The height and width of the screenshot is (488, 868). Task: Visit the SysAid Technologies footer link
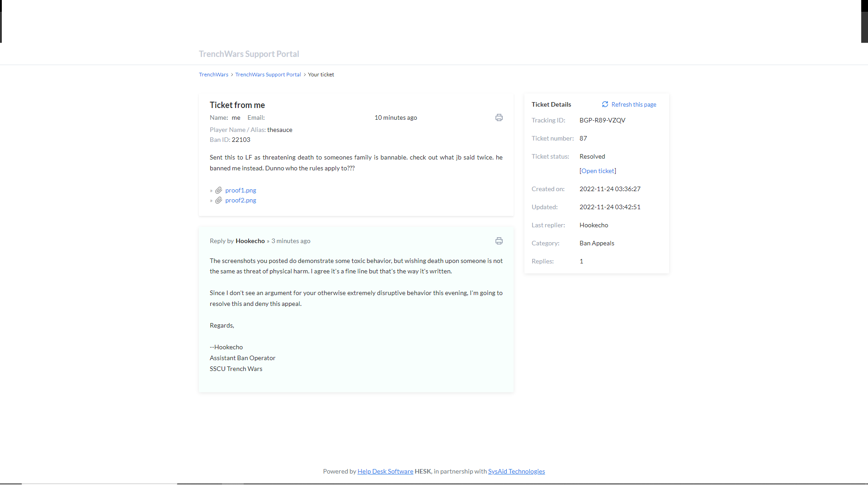516,471
